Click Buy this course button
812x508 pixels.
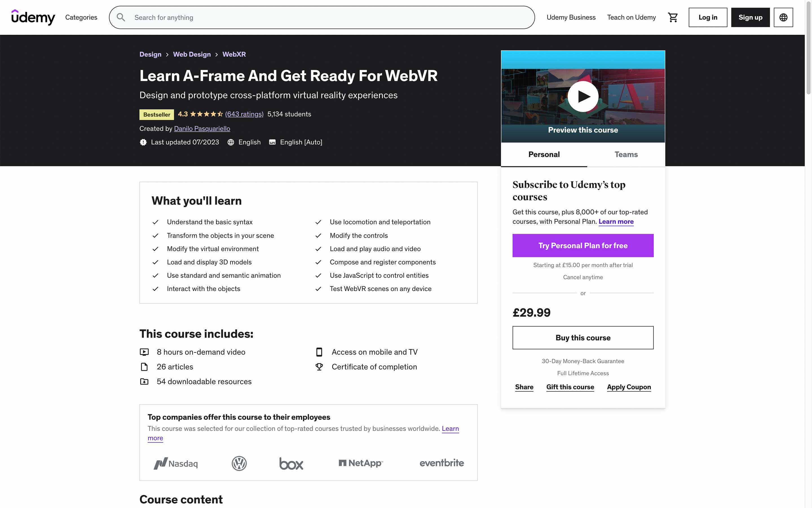click(x=583, y=338)
